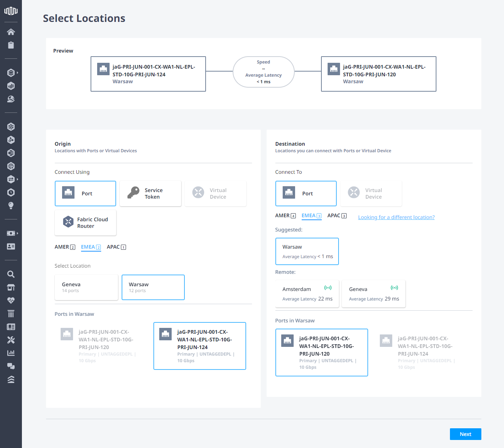This screenshot has width=504, height=448.
Task: Switch to APAC tab under Destination
Action: click(x=337, y=216)
